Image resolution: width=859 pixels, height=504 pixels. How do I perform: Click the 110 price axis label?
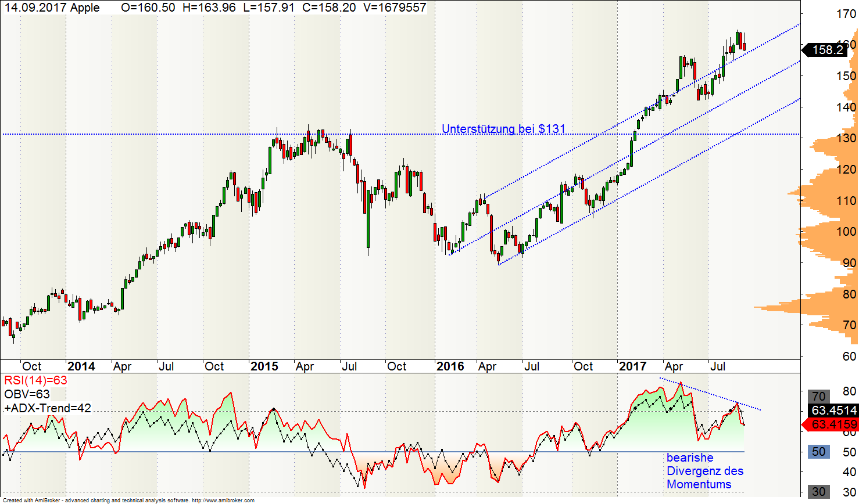(x=846, y=200)
